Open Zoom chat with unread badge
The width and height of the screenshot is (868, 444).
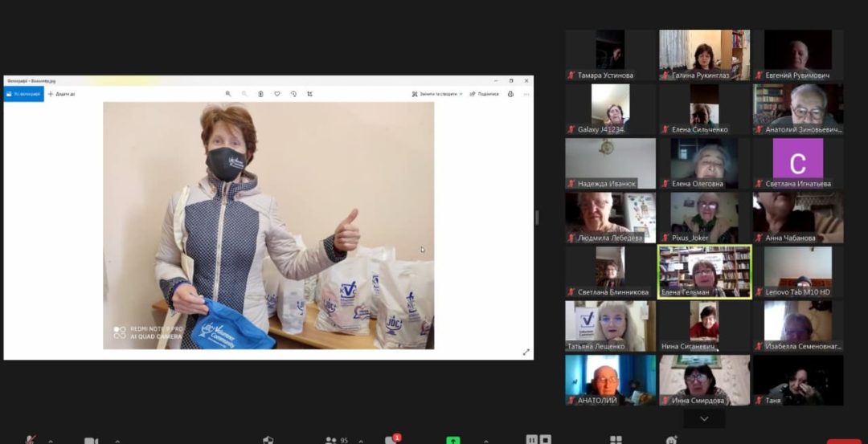tap(391, 440)
